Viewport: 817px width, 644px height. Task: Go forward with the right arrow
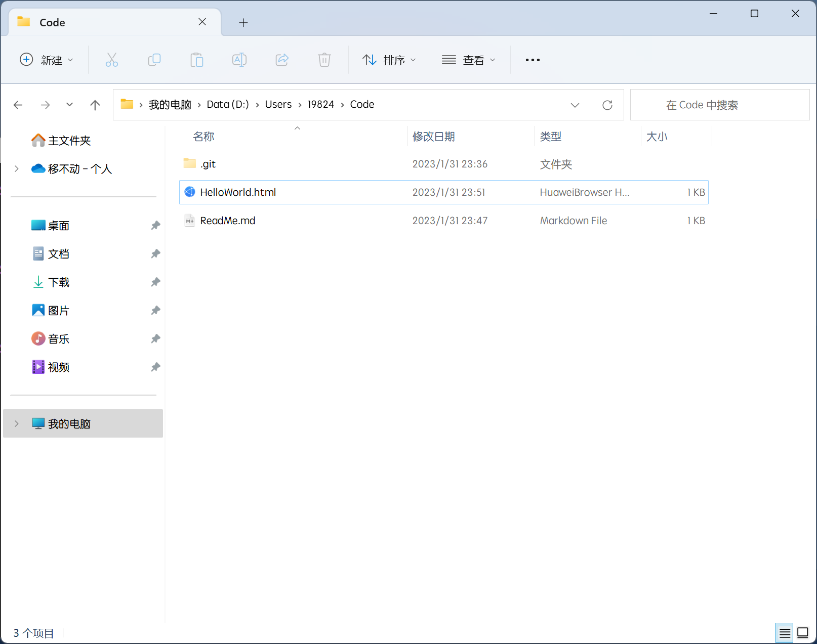[46, 105]
